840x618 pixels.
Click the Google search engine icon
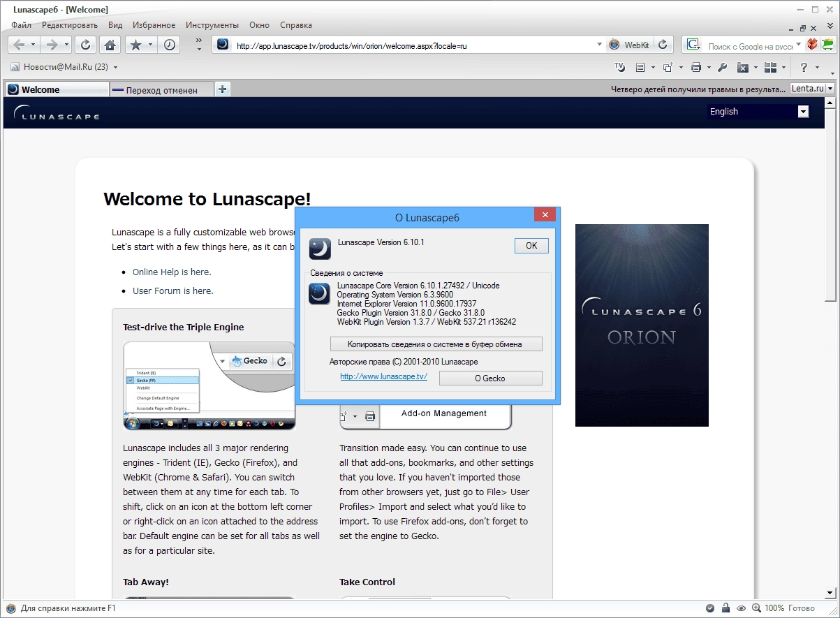coord(693,45)
